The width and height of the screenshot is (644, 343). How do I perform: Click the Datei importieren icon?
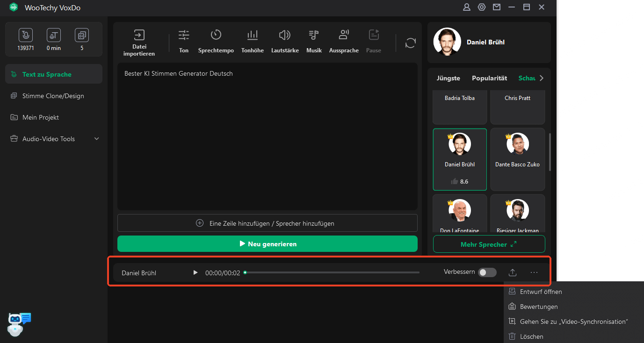(x=139, y=35)
